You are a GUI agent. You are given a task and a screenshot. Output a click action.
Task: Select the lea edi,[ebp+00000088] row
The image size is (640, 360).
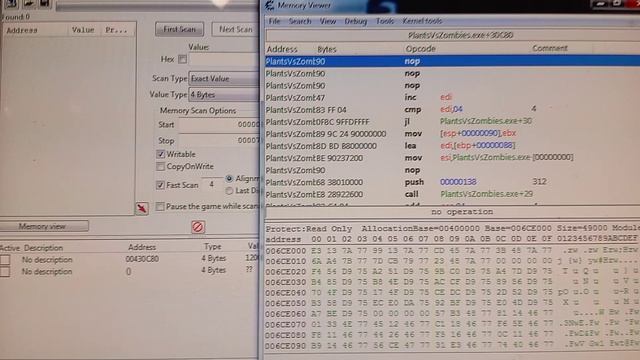click(452, 146)
